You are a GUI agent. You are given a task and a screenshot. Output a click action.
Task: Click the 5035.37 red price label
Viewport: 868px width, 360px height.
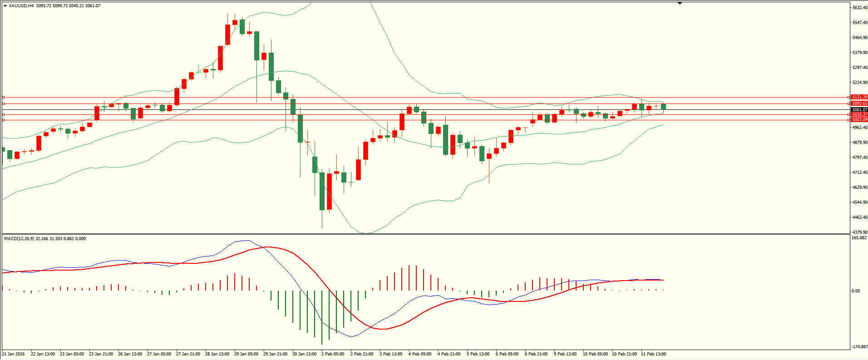click(x=859, y=114)
